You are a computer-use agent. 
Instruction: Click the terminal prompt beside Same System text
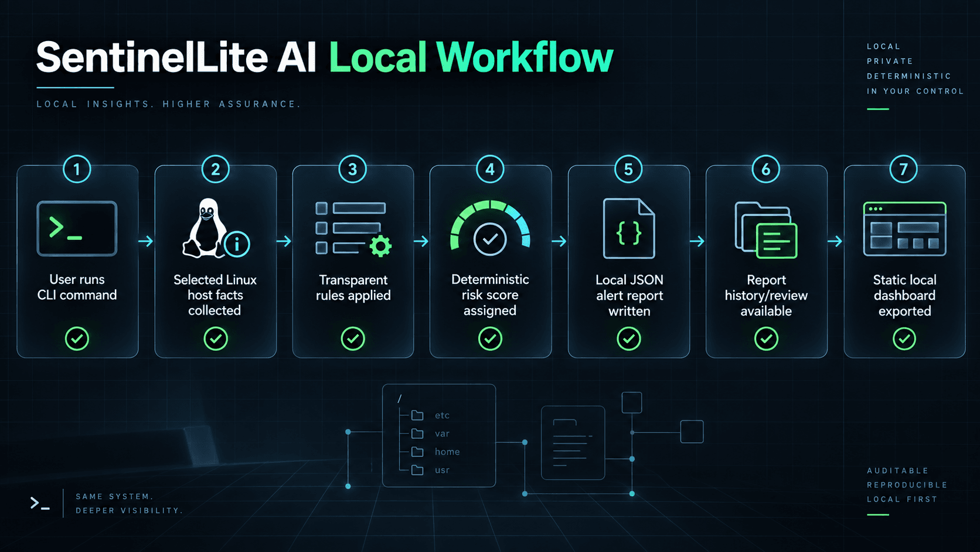(x=40, y=503)
